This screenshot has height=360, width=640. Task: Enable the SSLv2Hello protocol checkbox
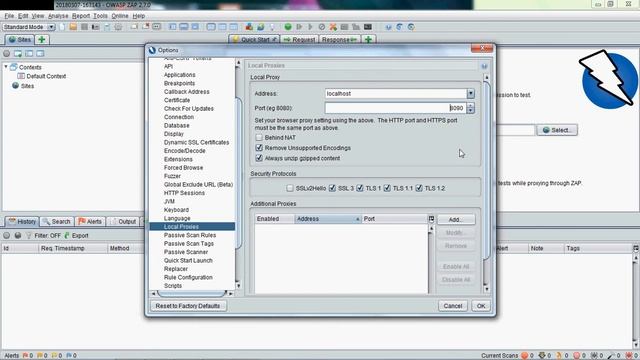[290, 188]
